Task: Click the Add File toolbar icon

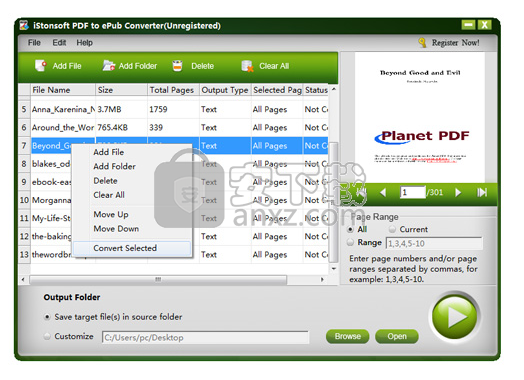Action: [x=40, y=66]
